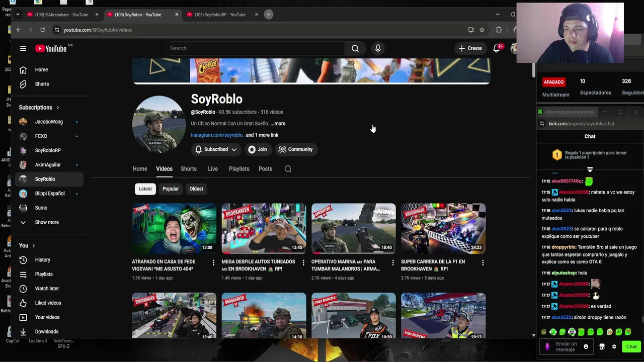Open SUPER CARRERA DE LA F1 thumbnail
The width and height of the screenshot is (644, 362).
(443, 228)
